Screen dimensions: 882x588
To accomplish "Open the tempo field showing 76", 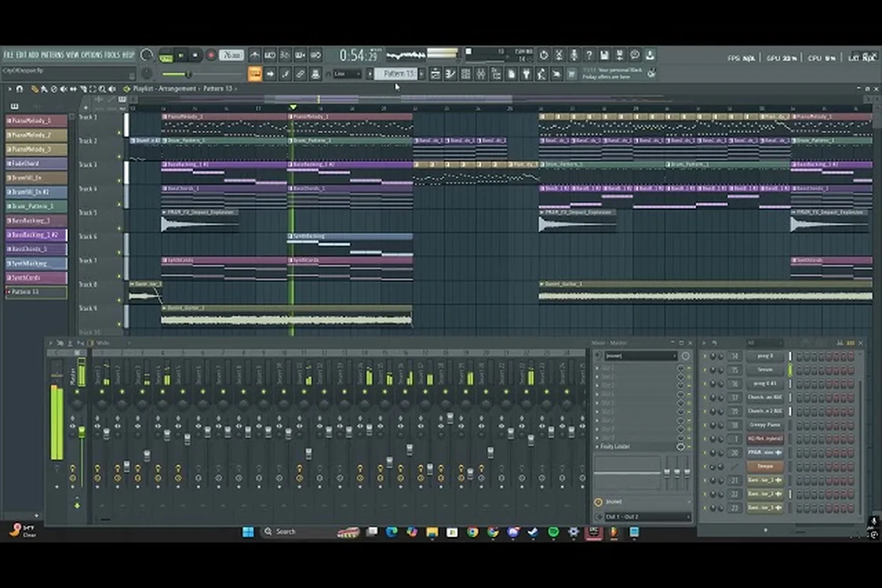I will (232, 55).
